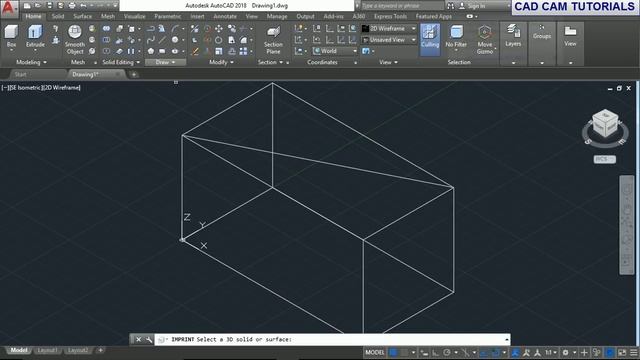Image resolution: width=640 pixels, height=360 pixels.
Task: Click the AutoCAD application menu logo
Action: click(x=9, y=8)
